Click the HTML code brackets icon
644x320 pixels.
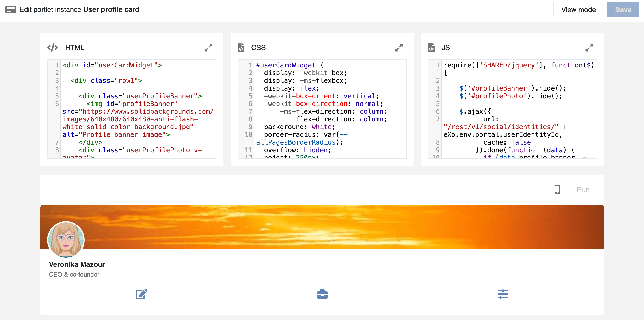53,48
